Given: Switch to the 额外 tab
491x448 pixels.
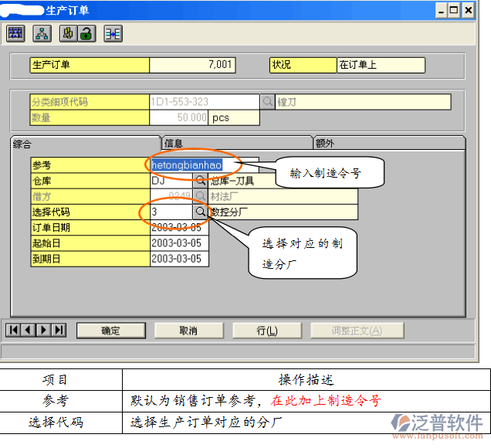Looking at the screenshot, I should click(x=389, y=144).
